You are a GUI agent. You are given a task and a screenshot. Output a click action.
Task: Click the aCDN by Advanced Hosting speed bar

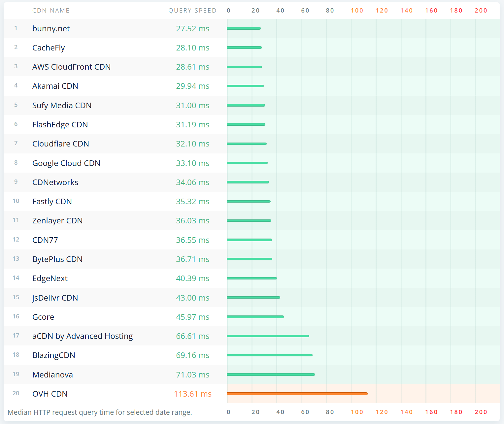(x=268, y=336)
